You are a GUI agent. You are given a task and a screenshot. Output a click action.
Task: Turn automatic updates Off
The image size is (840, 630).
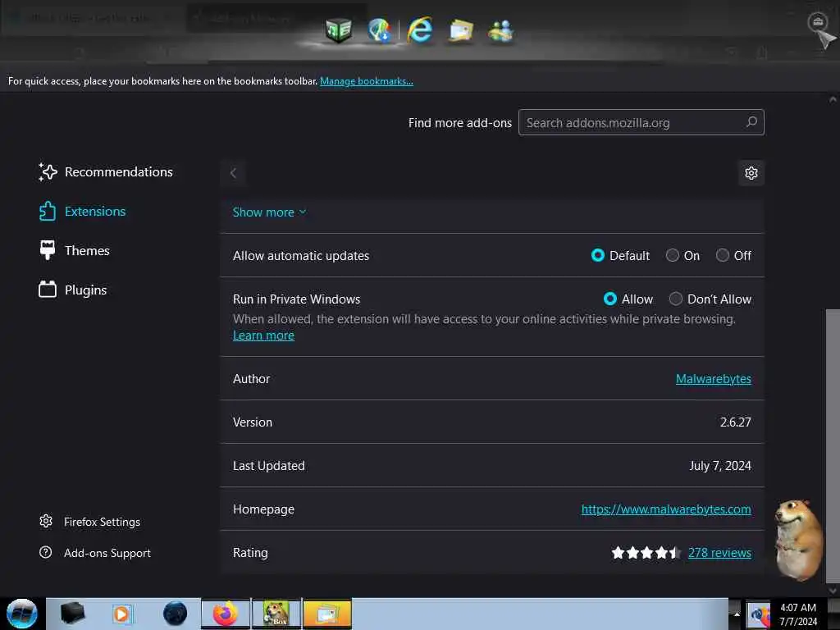(x=723, y=256)
